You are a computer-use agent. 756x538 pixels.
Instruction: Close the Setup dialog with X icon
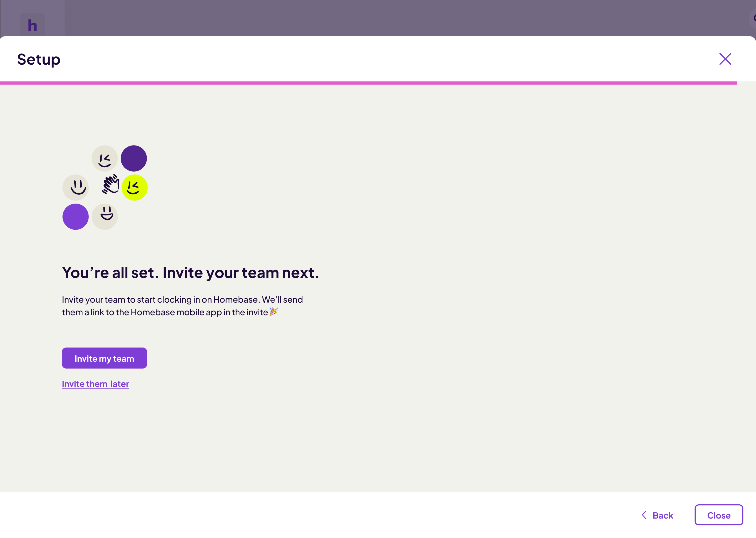pyautogui.click(x=725, y=59)
